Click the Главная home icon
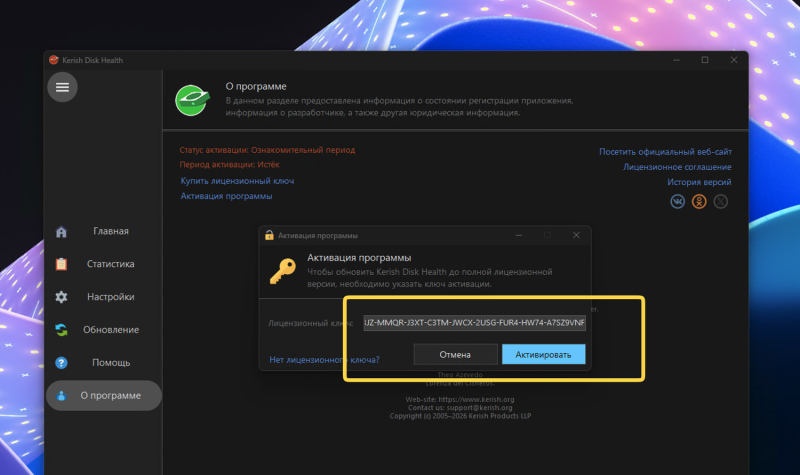The height and width of the screenshot is (475, 800). point(62,232)
